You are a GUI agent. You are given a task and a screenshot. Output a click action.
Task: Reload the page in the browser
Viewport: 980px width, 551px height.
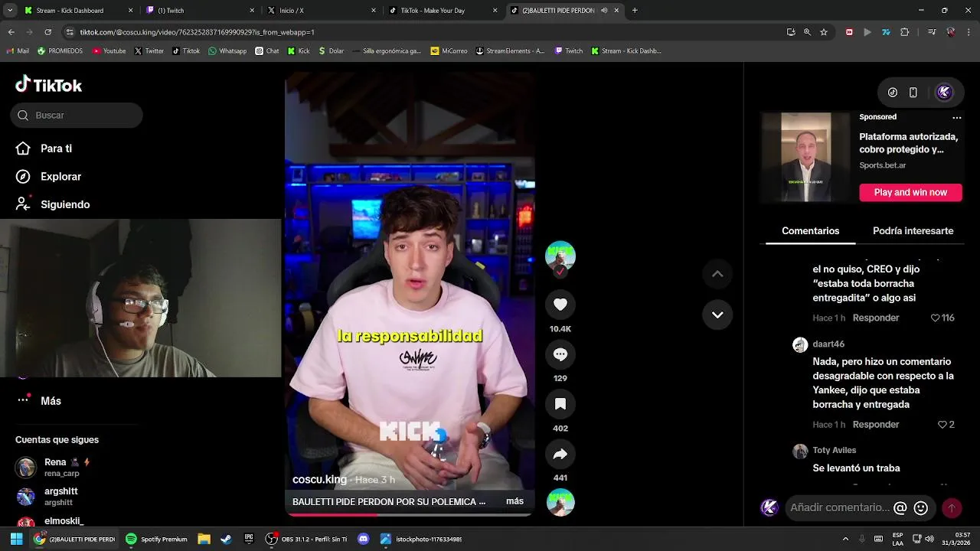47,32
